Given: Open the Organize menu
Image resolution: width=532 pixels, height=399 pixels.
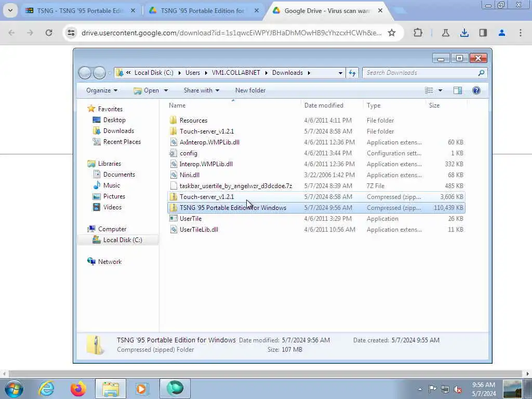Looking at the screenshot, I should (101, 90).
